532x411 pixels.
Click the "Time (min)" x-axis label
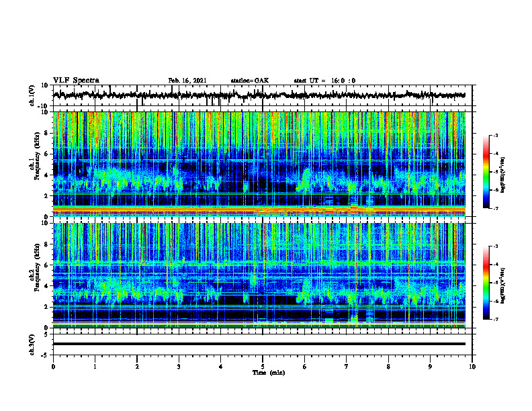tap(269, 373)
